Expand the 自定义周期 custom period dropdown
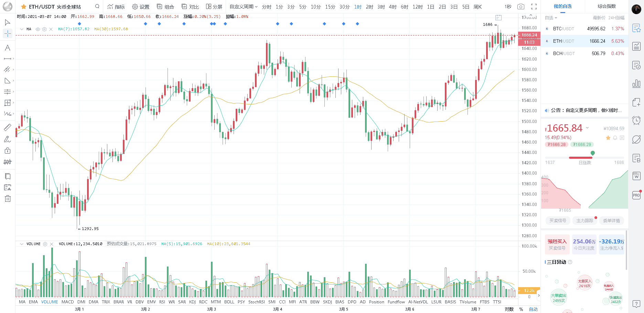This screenshot has width=644, height=313. click(x=244, y=7)
